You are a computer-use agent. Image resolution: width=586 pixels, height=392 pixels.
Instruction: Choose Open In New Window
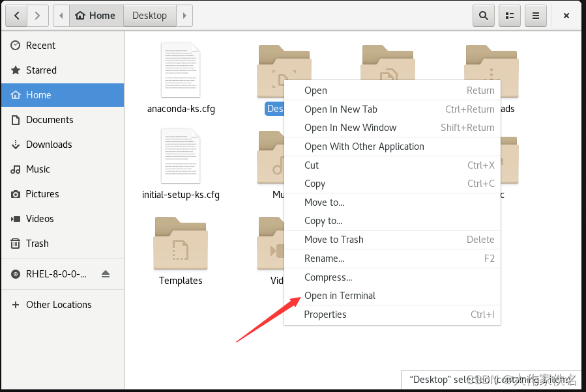pos(392,128)
